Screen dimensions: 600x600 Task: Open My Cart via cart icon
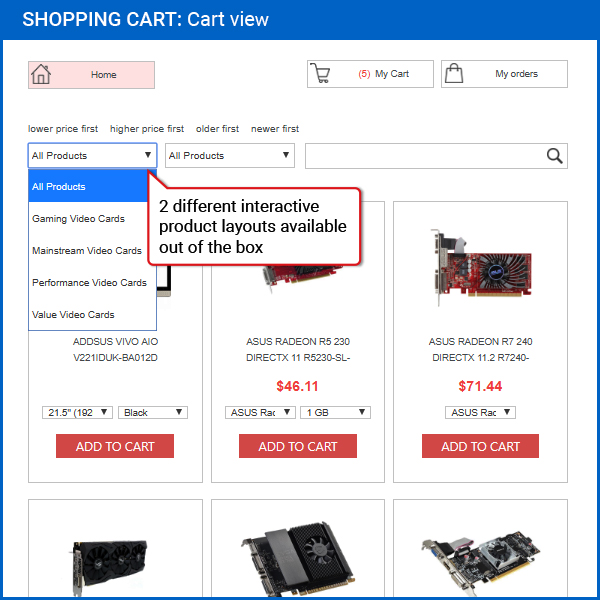(x=320, y=73)
